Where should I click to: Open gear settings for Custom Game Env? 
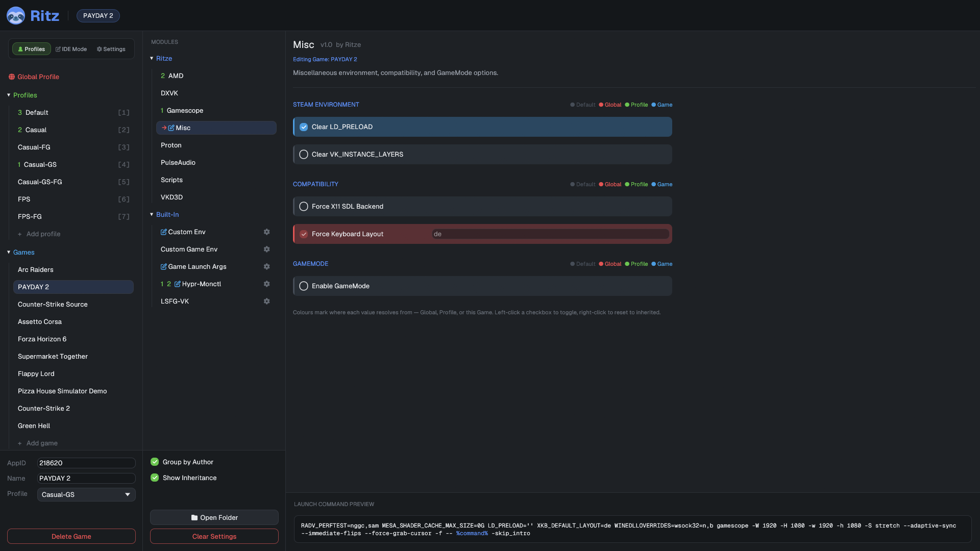[266, 249]
